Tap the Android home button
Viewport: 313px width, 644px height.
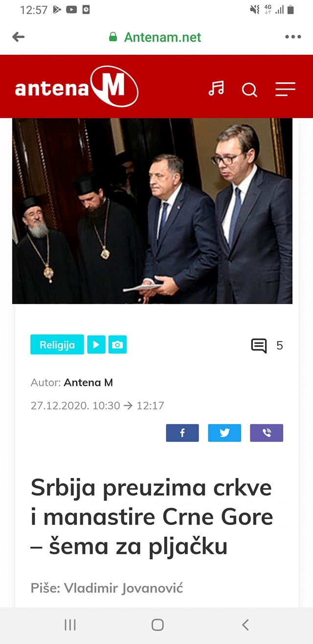click(x=157, y=624)
